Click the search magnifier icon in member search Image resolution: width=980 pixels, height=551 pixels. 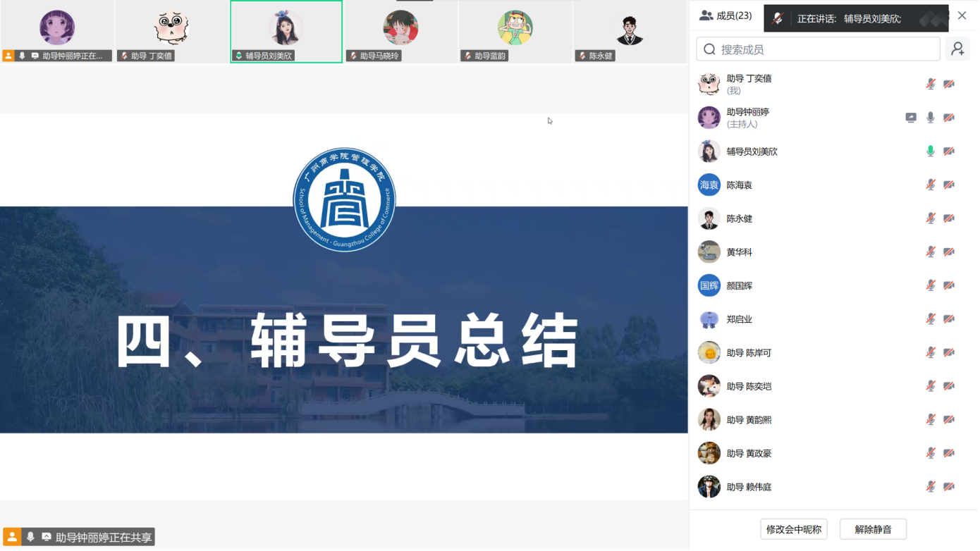(710, 49)
